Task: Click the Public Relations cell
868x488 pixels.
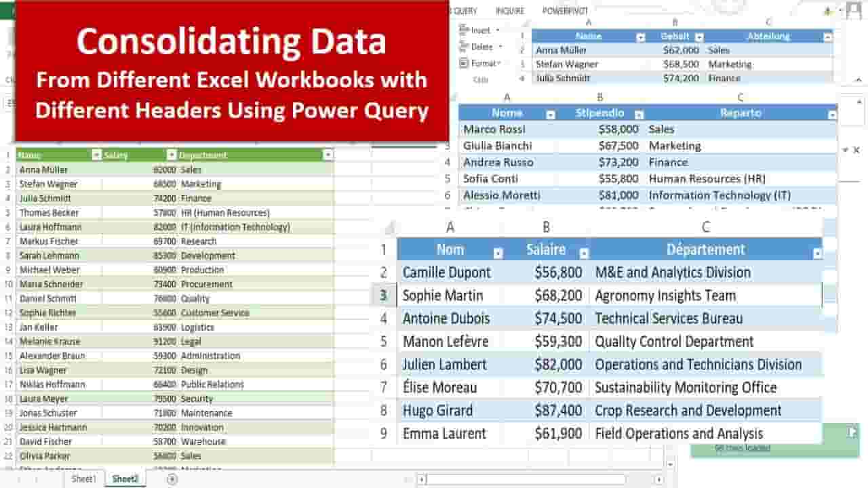Action: coord(256,384)
